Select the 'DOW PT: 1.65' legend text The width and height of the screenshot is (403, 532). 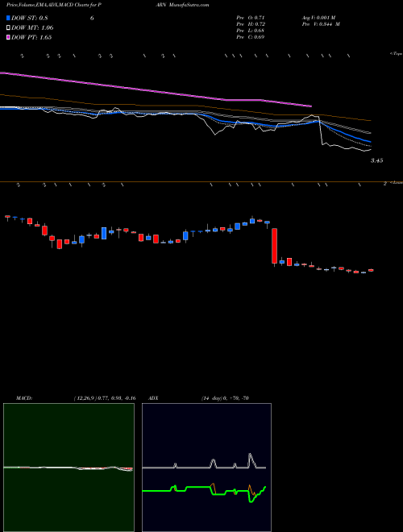(x=31, y=37)
